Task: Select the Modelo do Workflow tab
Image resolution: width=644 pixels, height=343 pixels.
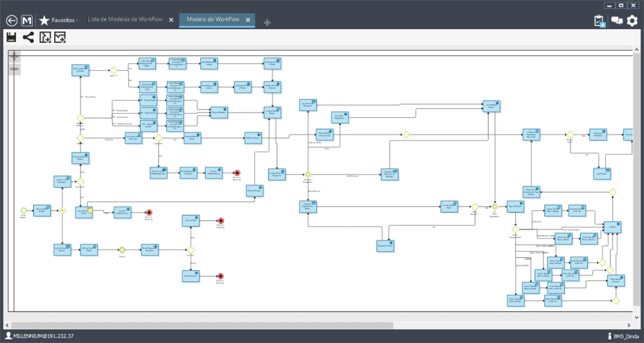Action: point(213,20)
